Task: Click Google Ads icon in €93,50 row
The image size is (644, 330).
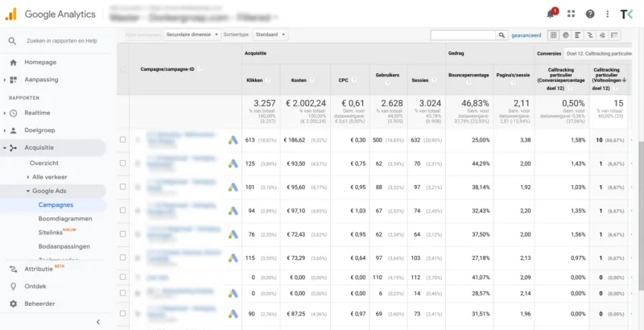Action: click(233, 163)
